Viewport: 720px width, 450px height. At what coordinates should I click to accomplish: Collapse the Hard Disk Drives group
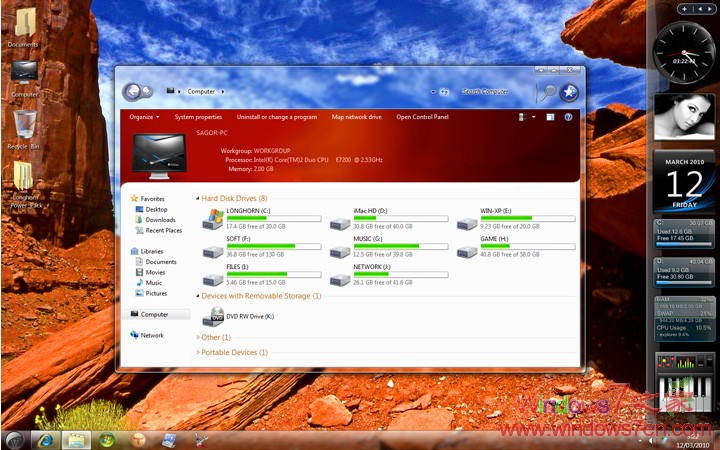[198, 198]
